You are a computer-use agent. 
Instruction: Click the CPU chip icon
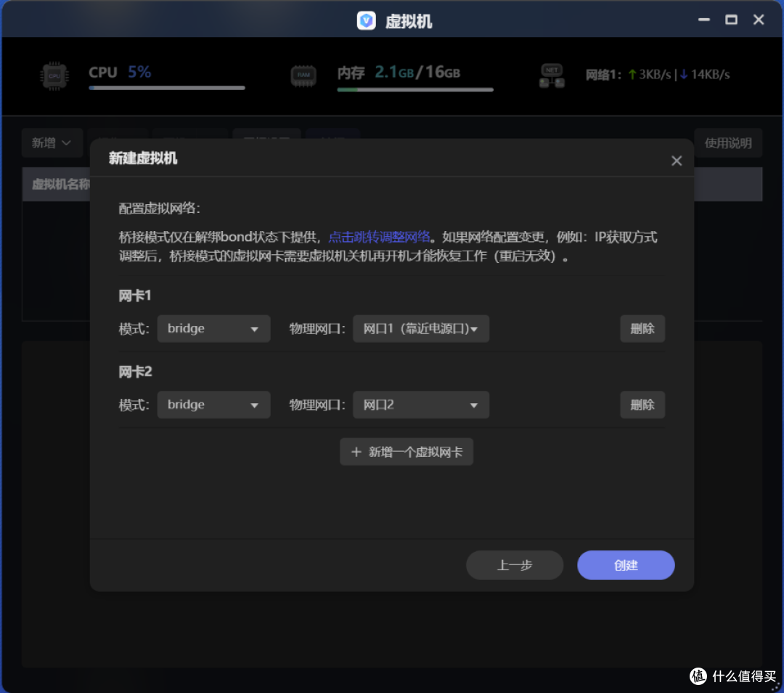54,76
